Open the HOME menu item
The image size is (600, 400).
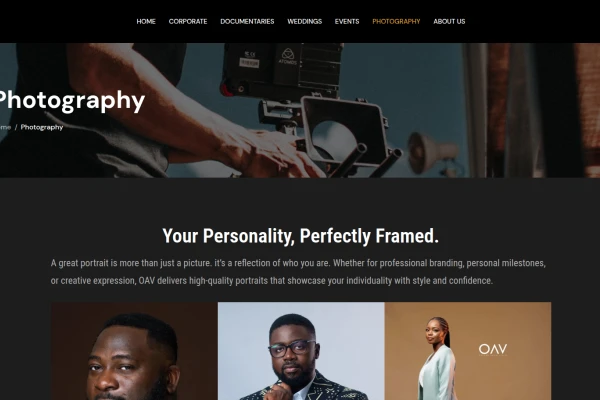click(146, 21)
